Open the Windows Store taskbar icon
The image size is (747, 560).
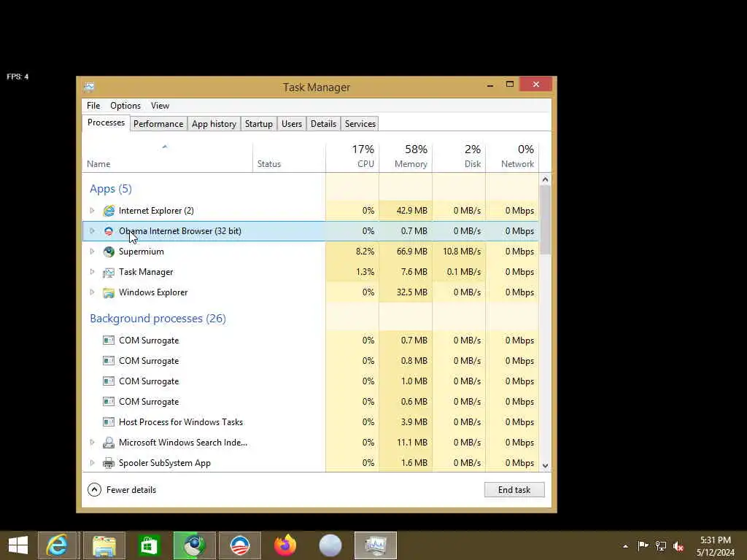[x=149, y=545]
